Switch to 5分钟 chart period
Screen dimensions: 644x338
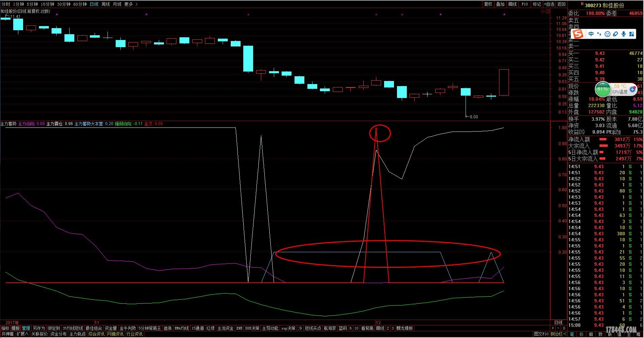(32, 4)
